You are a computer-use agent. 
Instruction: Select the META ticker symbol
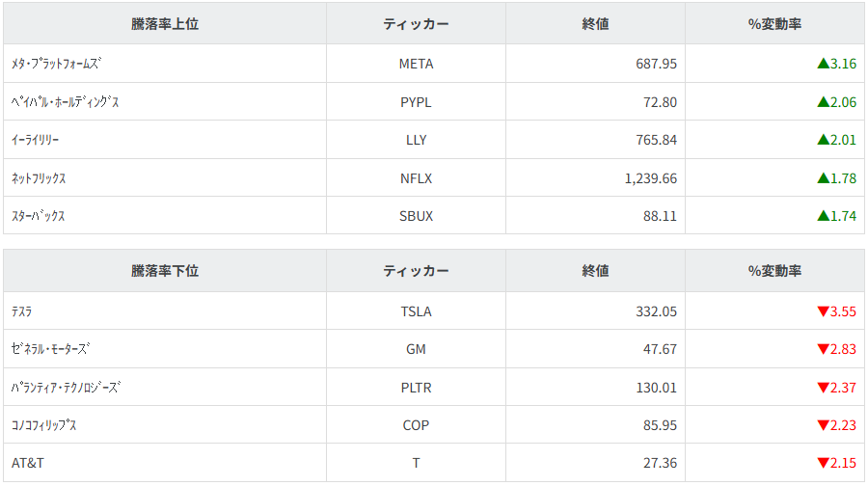pos(416,64)
